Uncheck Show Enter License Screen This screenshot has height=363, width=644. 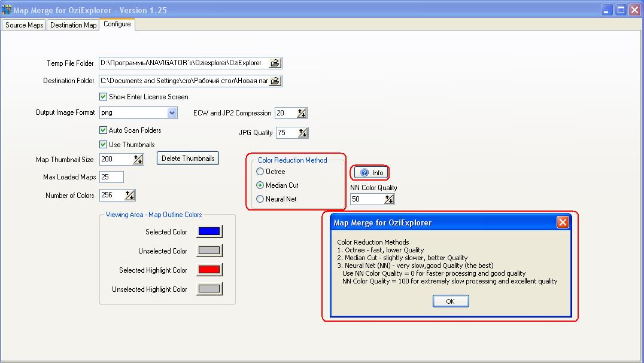[x=104, y=97]
